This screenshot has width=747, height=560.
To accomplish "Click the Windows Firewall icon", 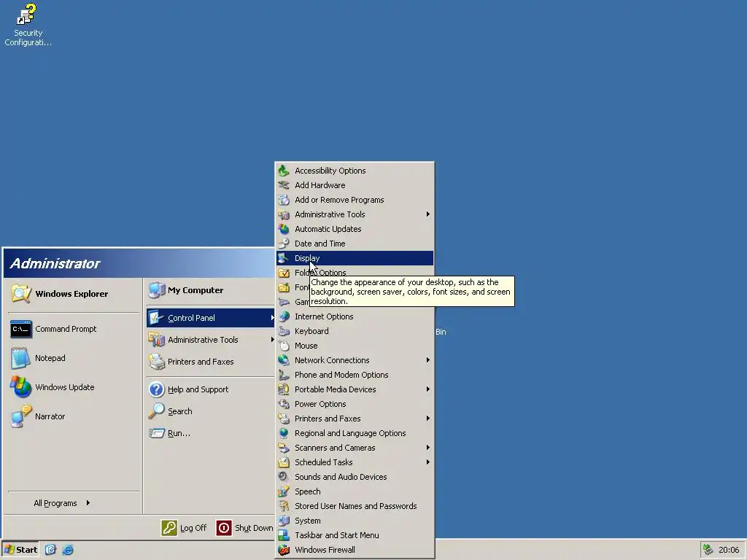I will tap(284, 550).
